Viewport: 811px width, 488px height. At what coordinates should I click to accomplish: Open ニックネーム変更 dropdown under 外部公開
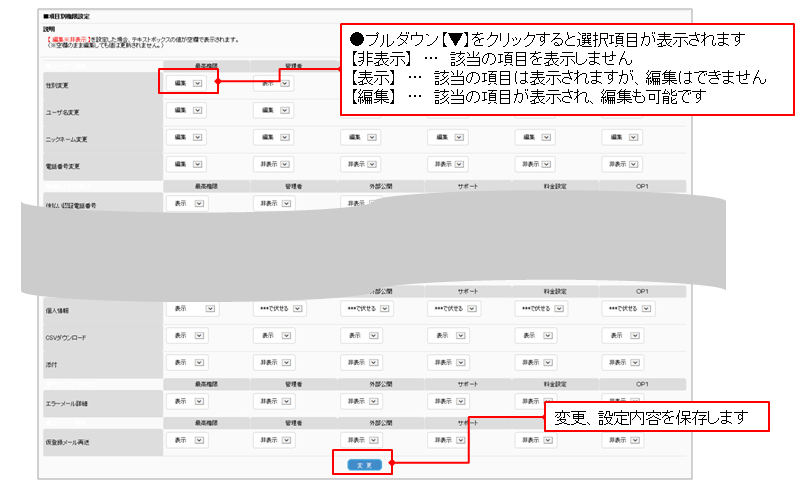pos(373,138)
